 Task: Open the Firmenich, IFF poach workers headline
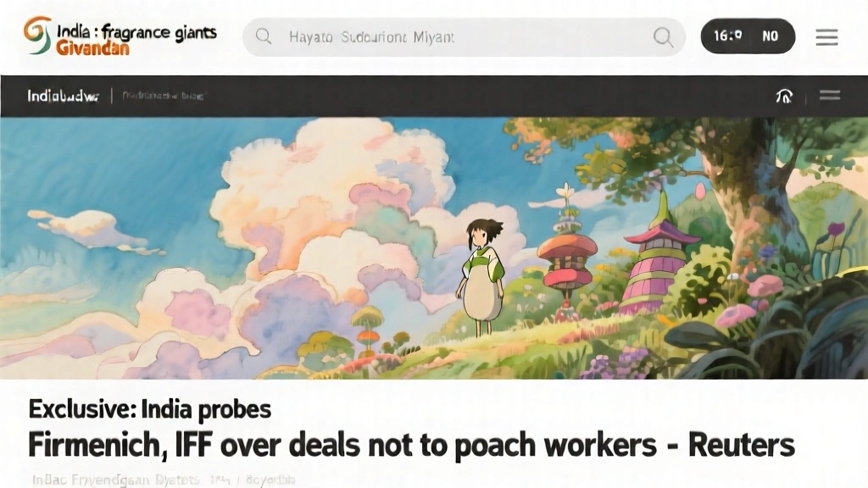coord(411,445)
